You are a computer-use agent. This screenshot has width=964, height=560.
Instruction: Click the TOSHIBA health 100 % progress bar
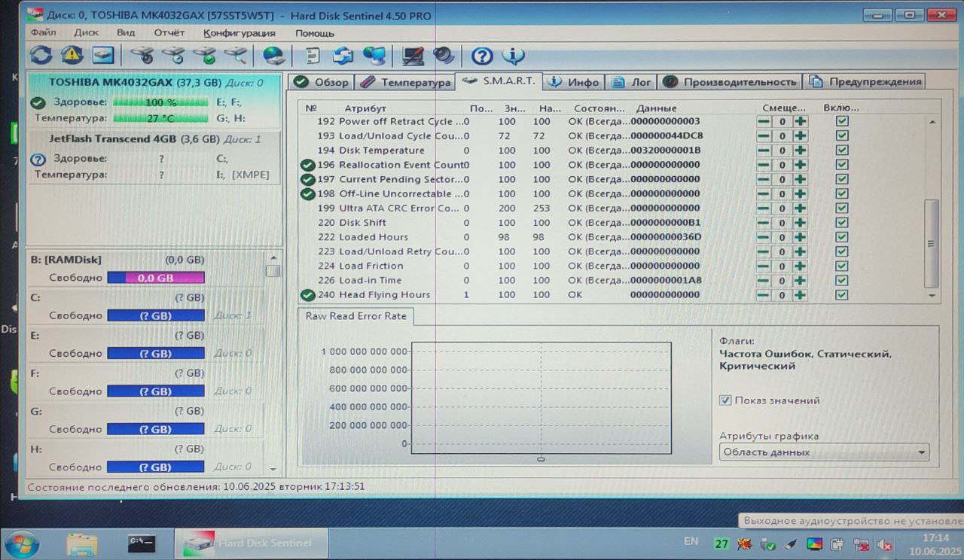160,102
